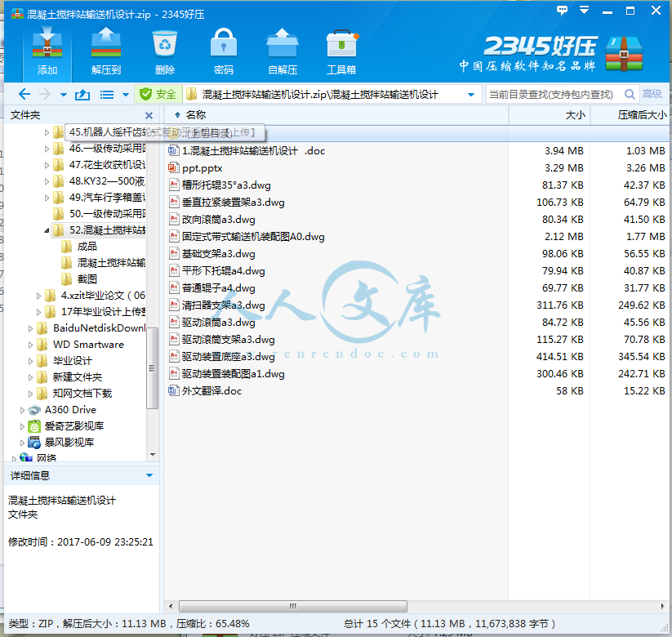Image resolution: width=672 pixels, height=637 pixels.
Task: Expand the 48.KY32—500 folder node
Action: point(47,181)
